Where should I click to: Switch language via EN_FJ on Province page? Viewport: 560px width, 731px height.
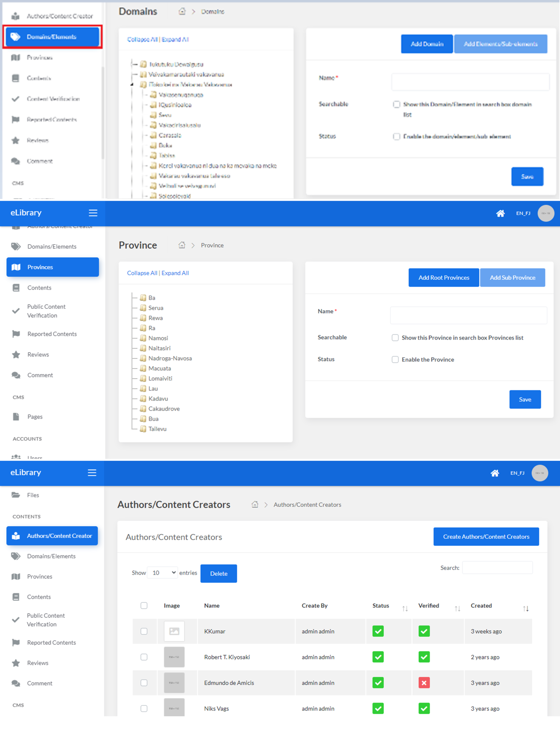click(x=523, y=213)
